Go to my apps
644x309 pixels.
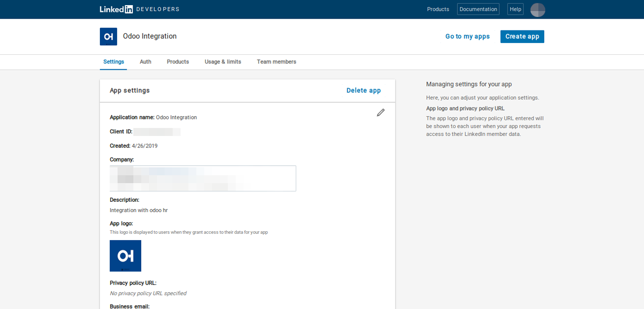pos(467,37)
